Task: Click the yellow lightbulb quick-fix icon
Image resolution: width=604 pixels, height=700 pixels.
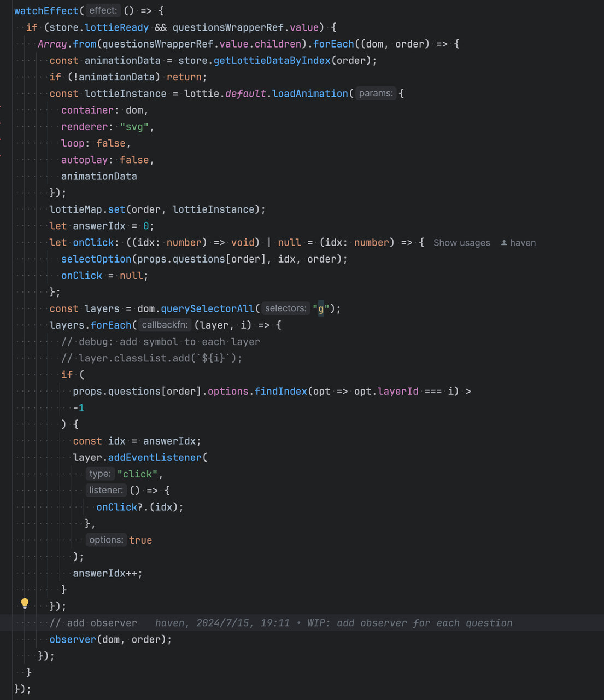Action: (25, 603)
